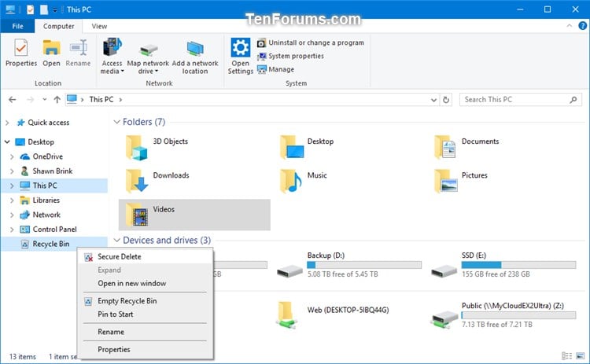Choose Pin to Start menu entry
This screenshot has width=590, height=364.
tap(146, 314)
